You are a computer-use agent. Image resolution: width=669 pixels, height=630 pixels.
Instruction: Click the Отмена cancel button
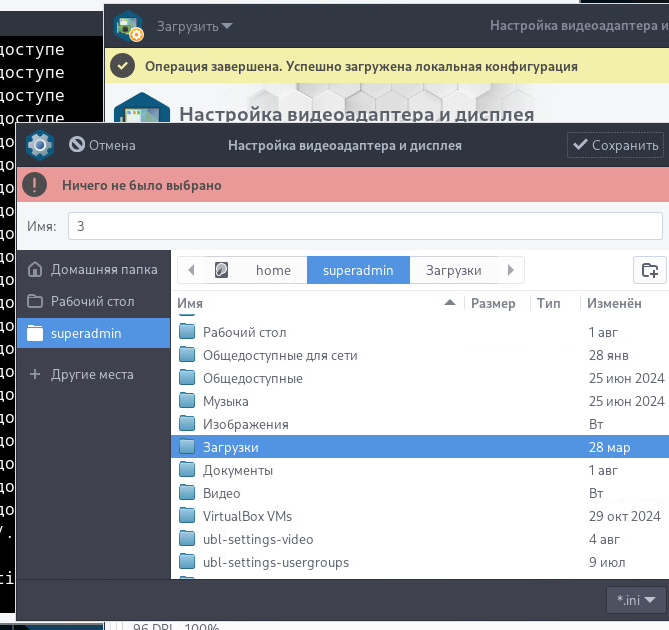coord(102,145)
